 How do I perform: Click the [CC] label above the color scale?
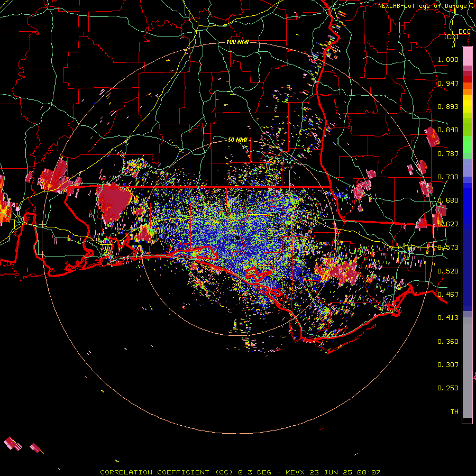click(451, 36)
